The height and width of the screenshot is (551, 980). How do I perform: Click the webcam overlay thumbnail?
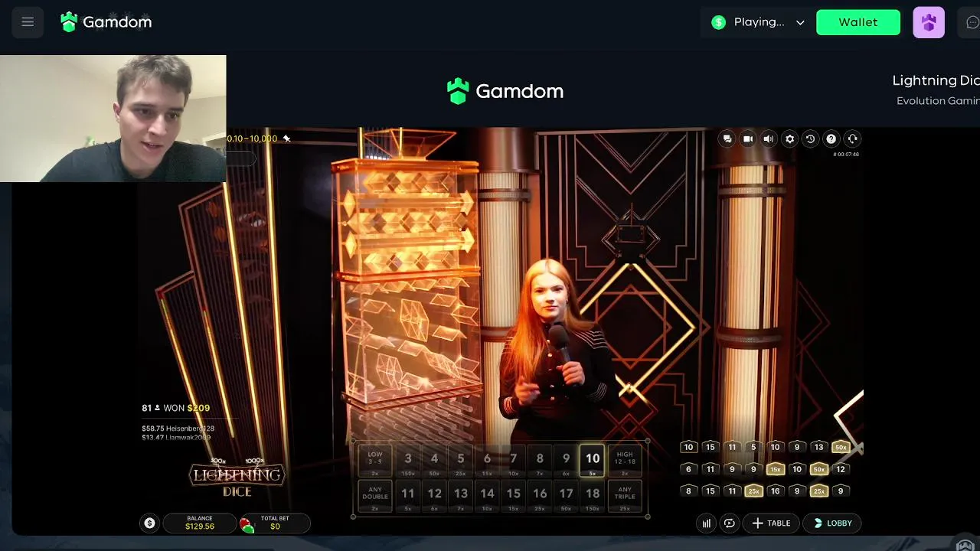[x=113, y=119]
